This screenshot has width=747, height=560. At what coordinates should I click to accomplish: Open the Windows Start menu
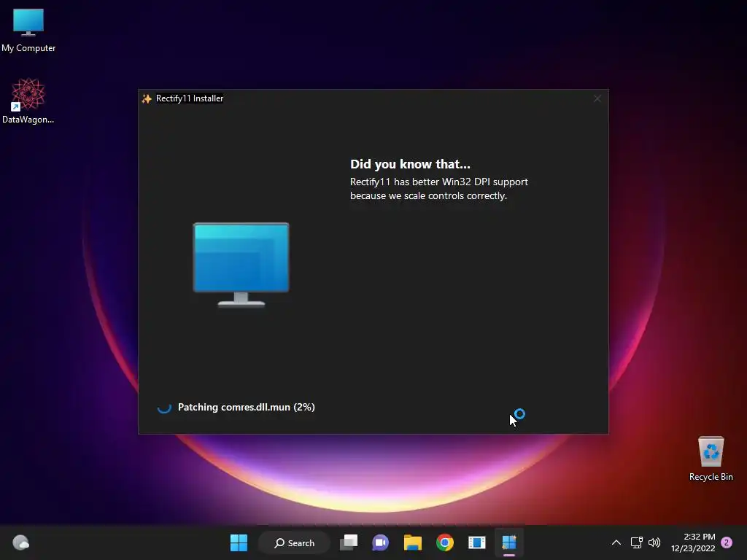click(239, 542)
